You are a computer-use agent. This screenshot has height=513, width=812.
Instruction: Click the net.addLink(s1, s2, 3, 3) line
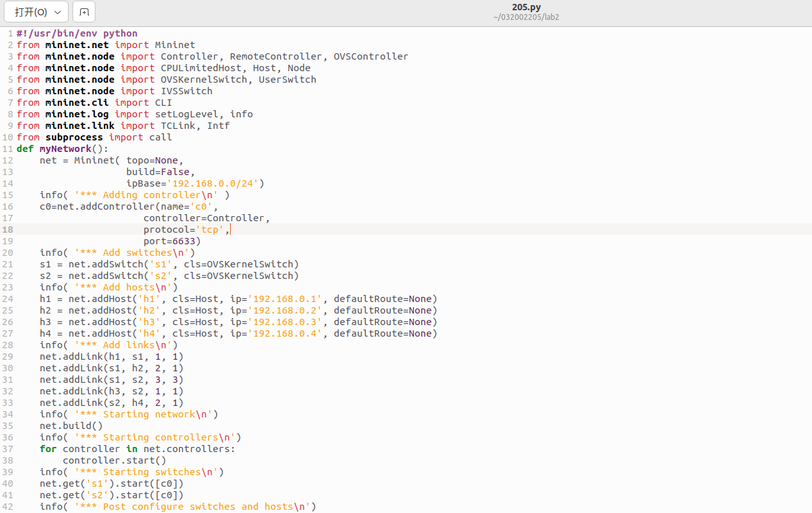pyautogui.click(x=112, y=380)
